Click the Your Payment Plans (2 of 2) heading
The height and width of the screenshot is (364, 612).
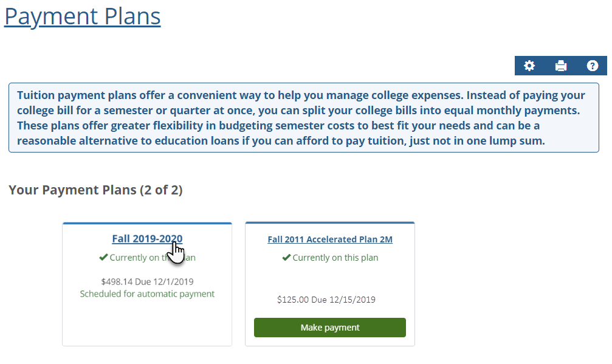[95, 190]
